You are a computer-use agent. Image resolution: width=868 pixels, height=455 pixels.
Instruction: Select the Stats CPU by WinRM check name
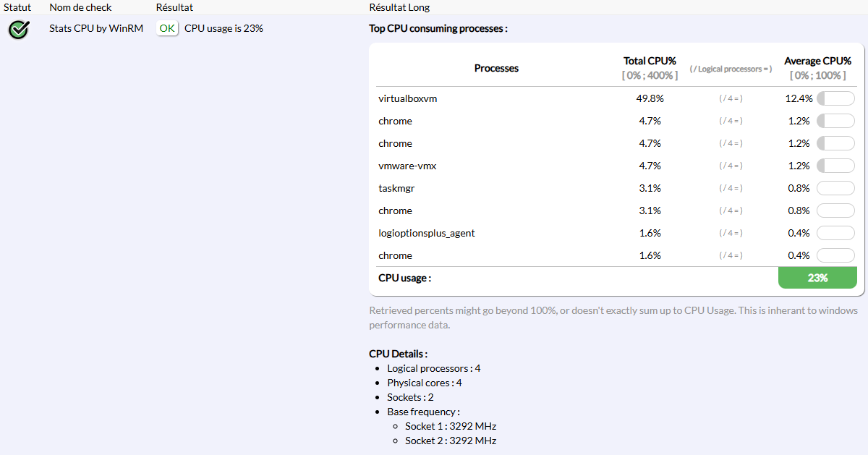[96, 28]
